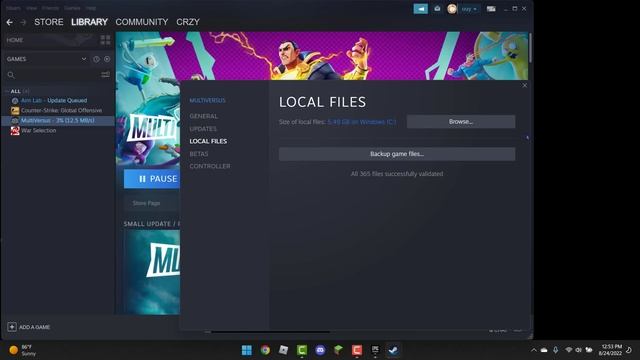Open BETAS properties section
Image resolution: width=640 pixels, height=360 pixels.
[x=199, y=154]
